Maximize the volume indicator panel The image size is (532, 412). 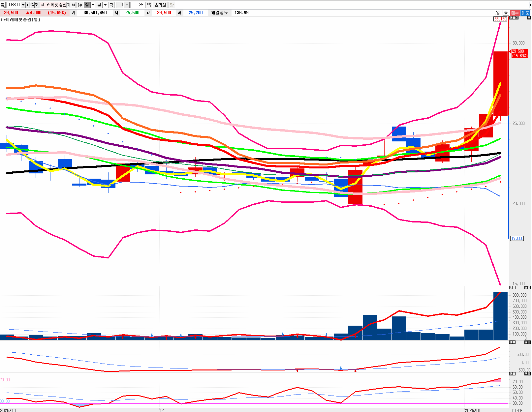(526, 287)
